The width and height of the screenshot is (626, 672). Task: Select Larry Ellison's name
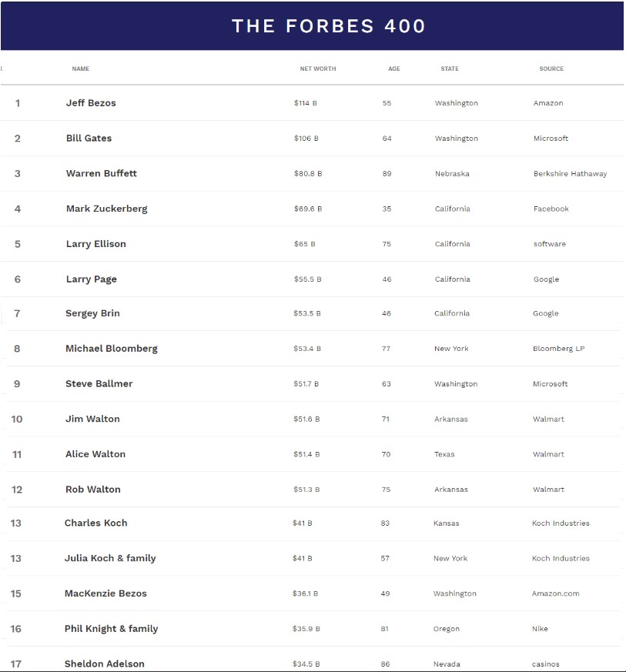click(96, 244)
